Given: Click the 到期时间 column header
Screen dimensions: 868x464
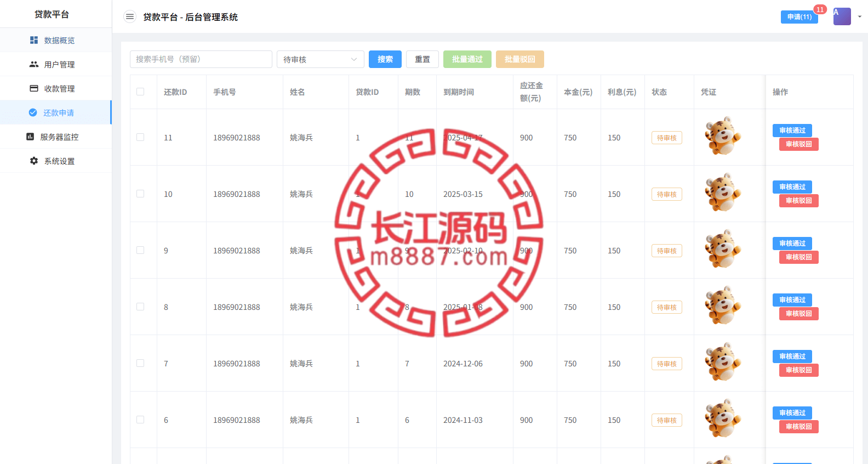Looking at the screenshot, I should point(459,92).
